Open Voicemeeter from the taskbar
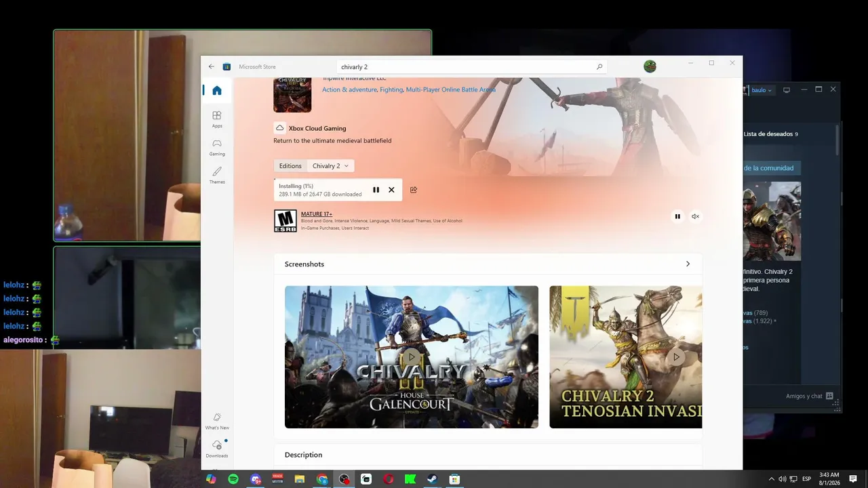The image size is (868, 488). pos(277,479)
